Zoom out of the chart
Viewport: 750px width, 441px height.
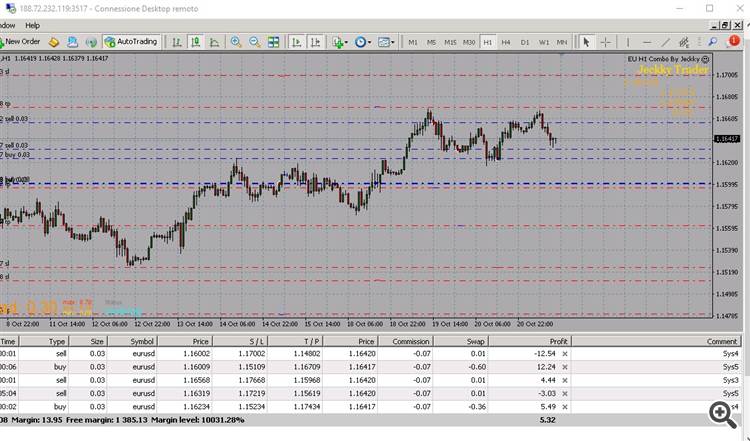[254, 42]
